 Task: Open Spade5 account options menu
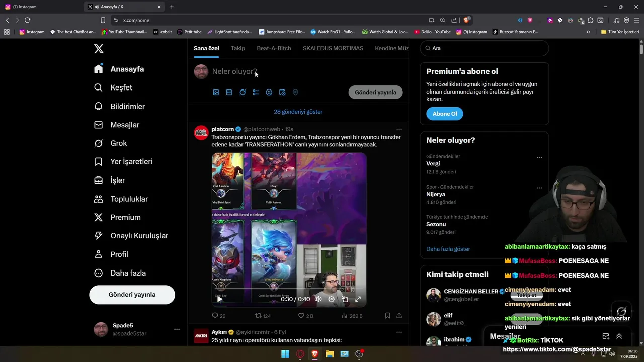[x=177, y=329]
